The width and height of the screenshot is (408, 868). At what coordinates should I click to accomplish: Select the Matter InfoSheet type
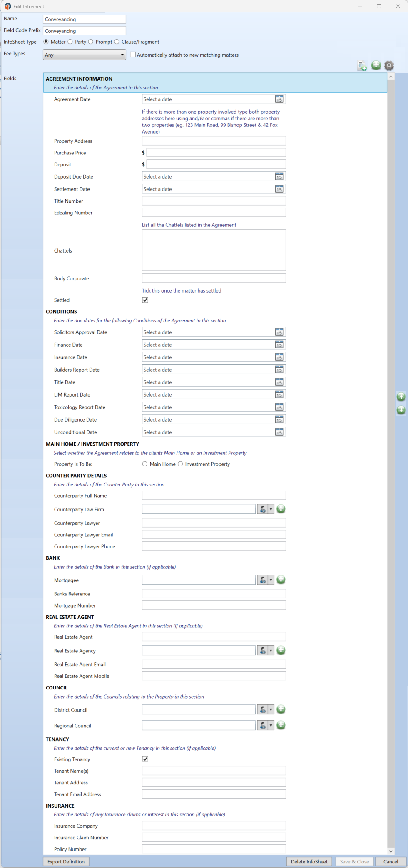pos(46,42)
